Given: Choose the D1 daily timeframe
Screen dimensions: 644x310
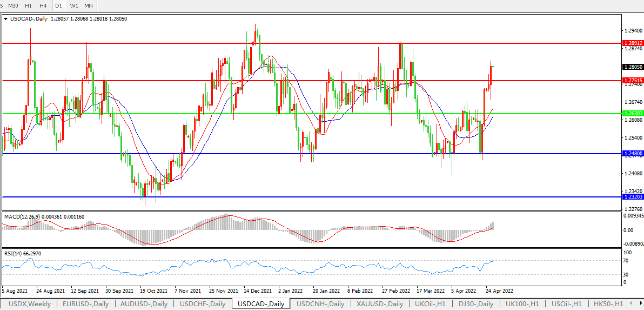Looking at the screenshot, I should (x=59, y=5).
